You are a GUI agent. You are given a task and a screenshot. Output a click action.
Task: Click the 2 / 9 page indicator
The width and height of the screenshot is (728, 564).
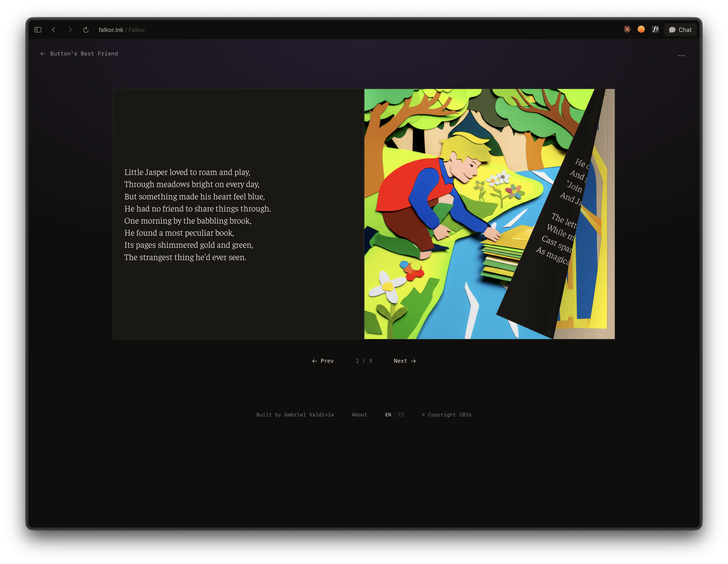pos(364,361)
